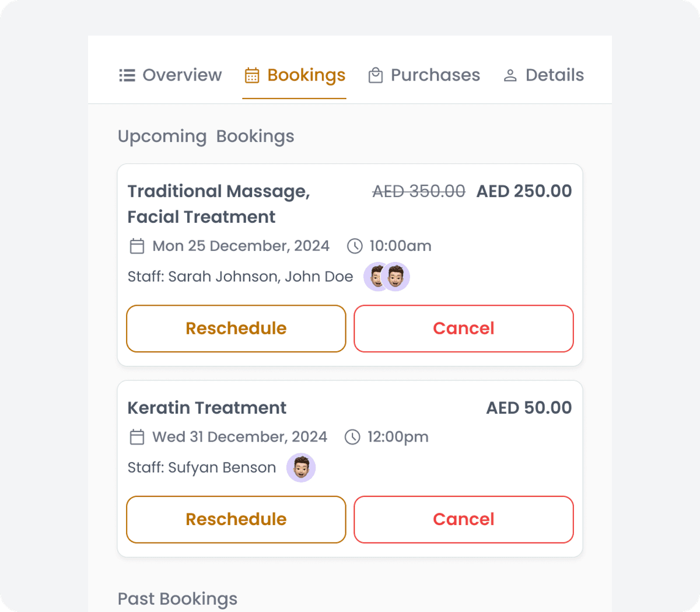This screenshot has height=612, width=700.
Task: Select the Bookings tab label
Action: tap(306, 75)
